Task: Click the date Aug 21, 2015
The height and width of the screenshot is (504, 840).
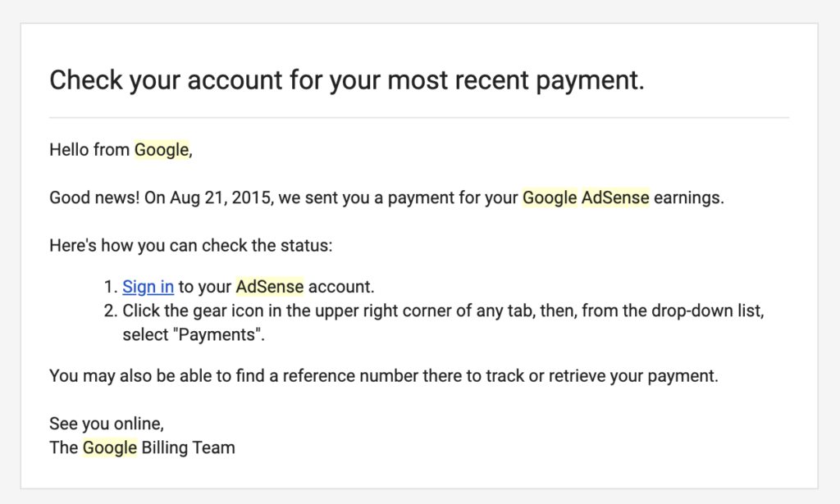Action: [x=221, y=198]
